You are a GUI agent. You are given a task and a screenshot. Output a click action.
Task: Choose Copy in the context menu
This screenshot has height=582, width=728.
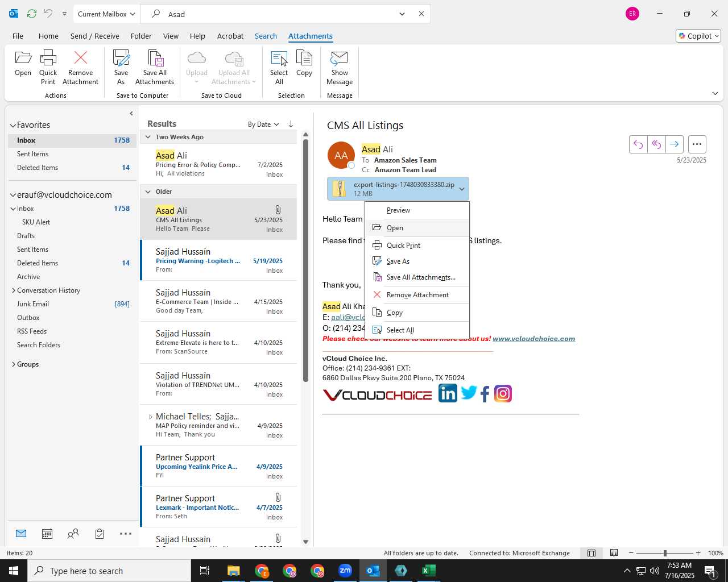coord(417,313)
